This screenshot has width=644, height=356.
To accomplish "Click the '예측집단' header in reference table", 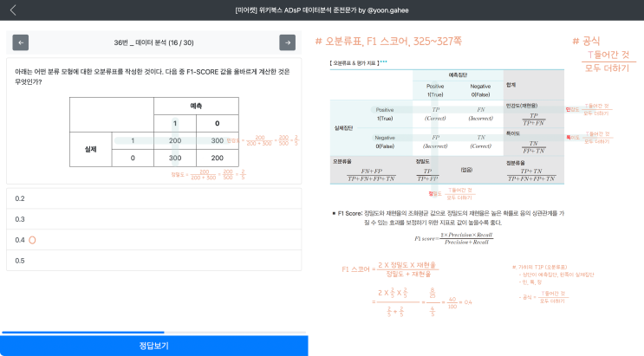I will pos(458,75).
